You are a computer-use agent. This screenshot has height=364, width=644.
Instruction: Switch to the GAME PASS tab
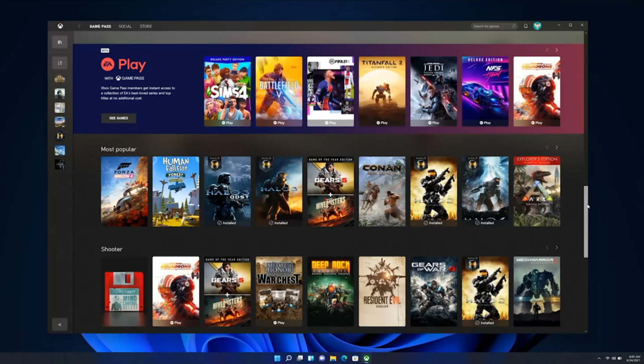pos(100,26)
